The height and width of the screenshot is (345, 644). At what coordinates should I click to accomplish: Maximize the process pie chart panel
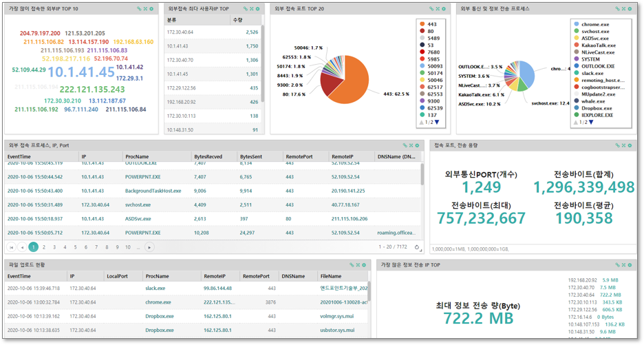(x=624, y=9)
